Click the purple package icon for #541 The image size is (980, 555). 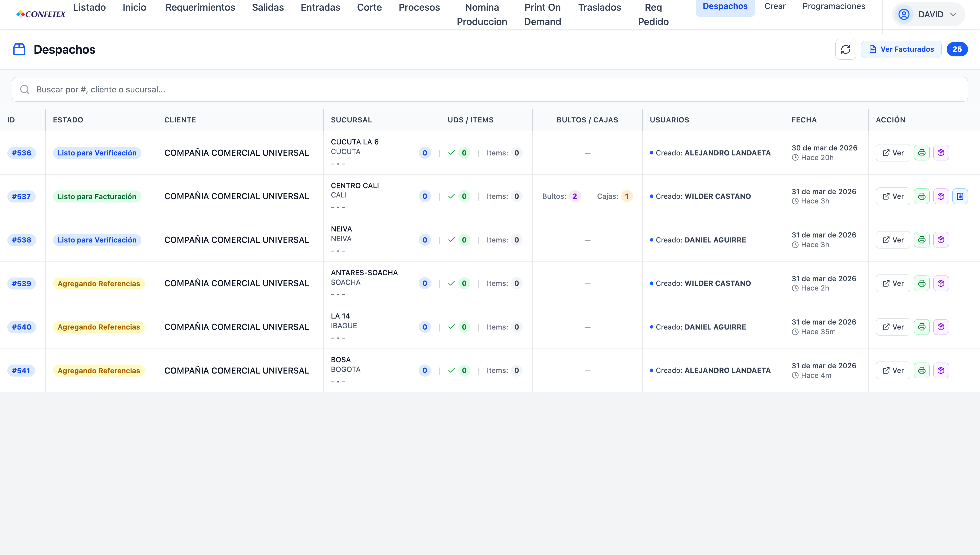coord(941,370)
